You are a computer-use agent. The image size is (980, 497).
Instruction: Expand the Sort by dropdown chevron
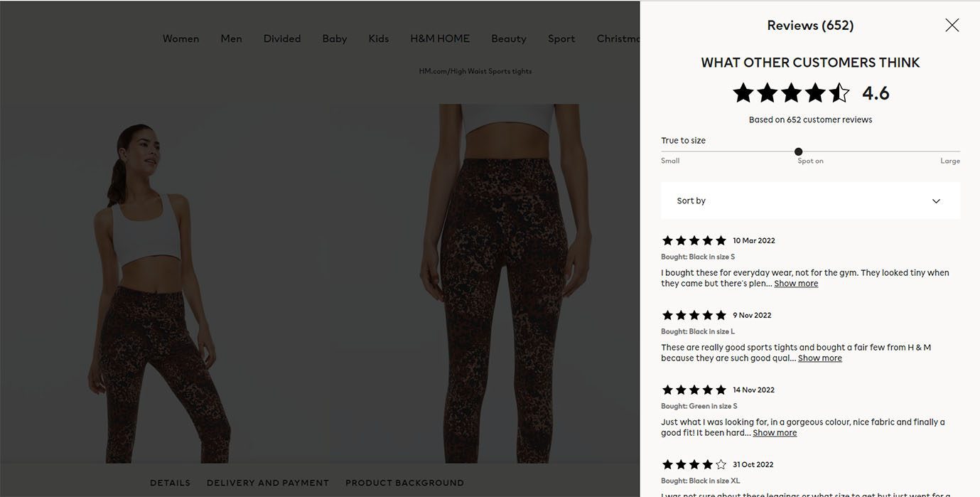[x=936, y=201]
